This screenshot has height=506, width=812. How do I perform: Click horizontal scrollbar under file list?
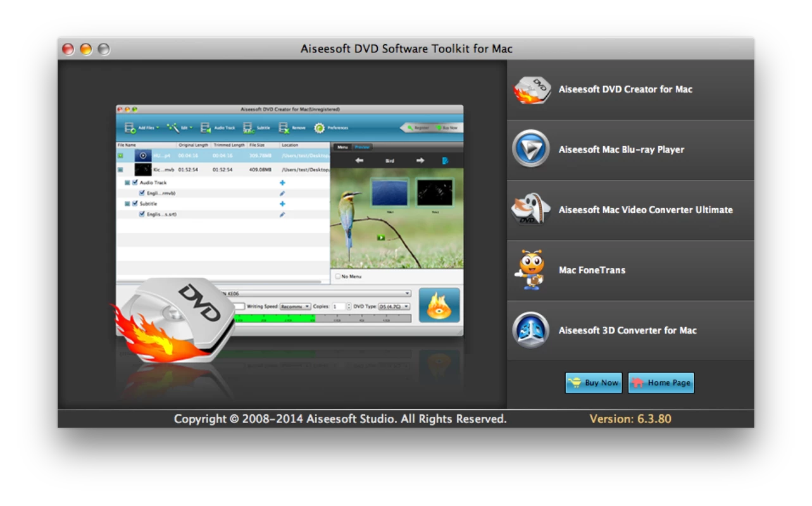219,281
